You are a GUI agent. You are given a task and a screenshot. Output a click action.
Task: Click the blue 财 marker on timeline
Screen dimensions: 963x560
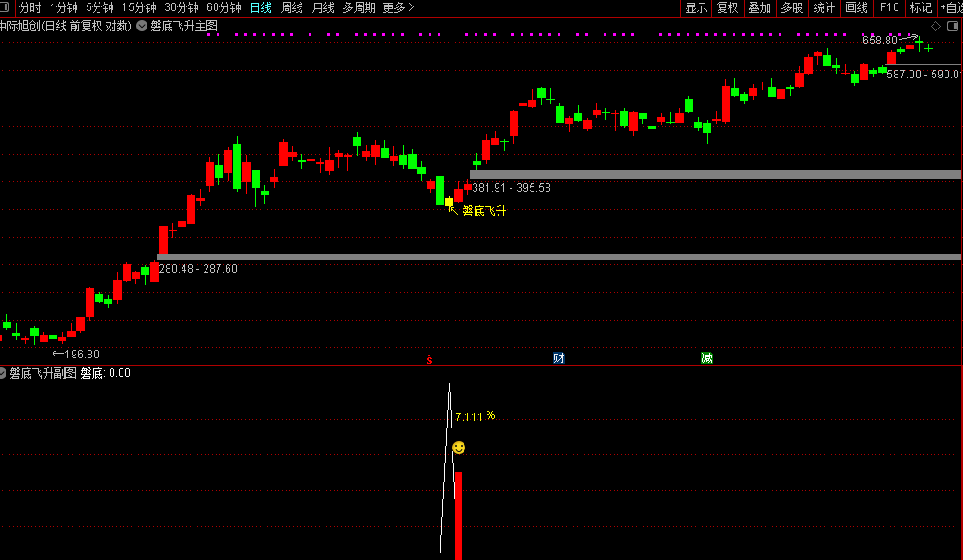pos(558,358)
